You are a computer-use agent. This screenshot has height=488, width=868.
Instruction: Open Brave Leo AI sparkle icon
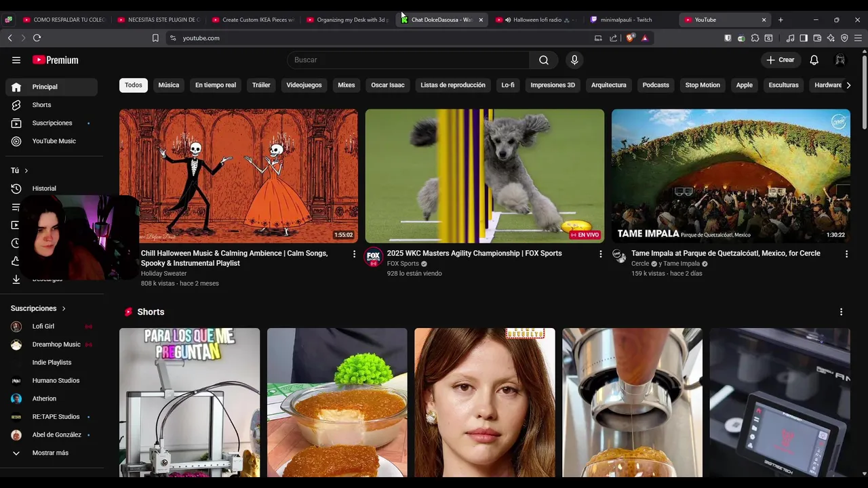(831, 38)
